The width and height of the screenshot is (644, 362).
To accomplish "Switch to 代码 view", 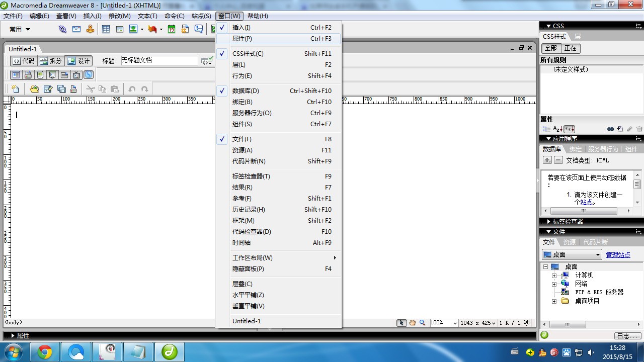I will (24, 61).
